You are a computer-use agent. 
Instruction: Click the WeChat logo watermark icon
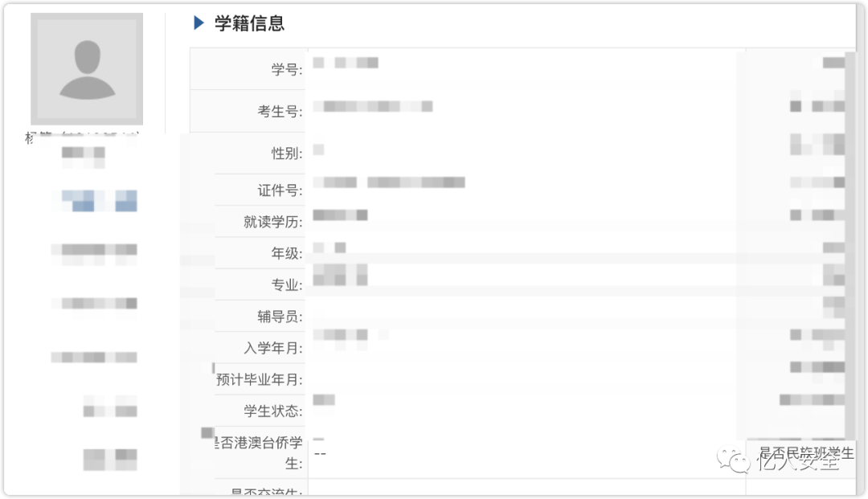(x=734, y=460)
